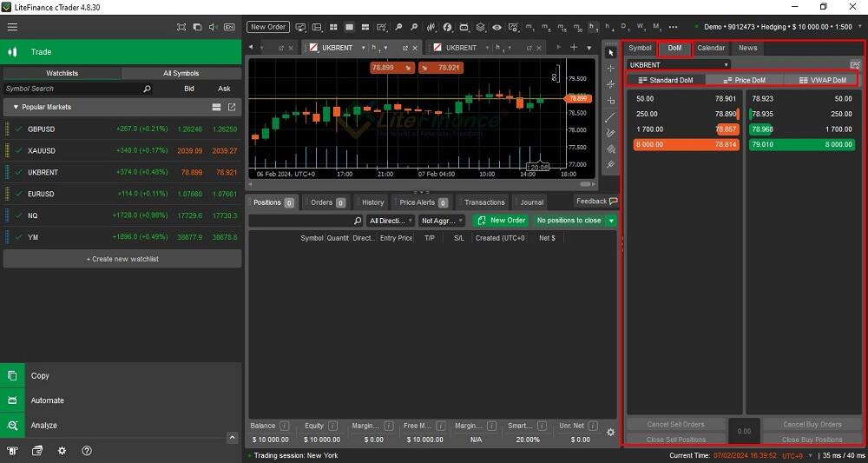Select the EURUSD watchlist row

[x=122, y=194]
